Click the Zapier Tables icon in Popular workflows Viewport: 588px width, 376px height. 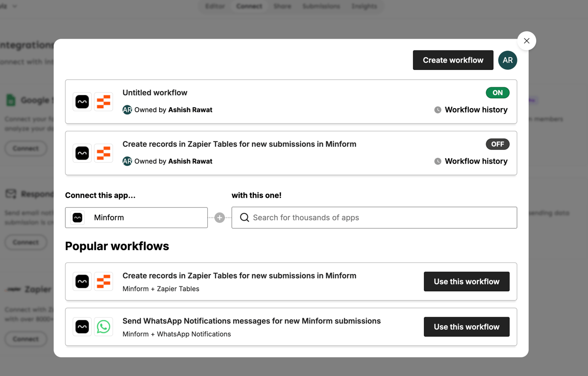[x=103, y=281]
